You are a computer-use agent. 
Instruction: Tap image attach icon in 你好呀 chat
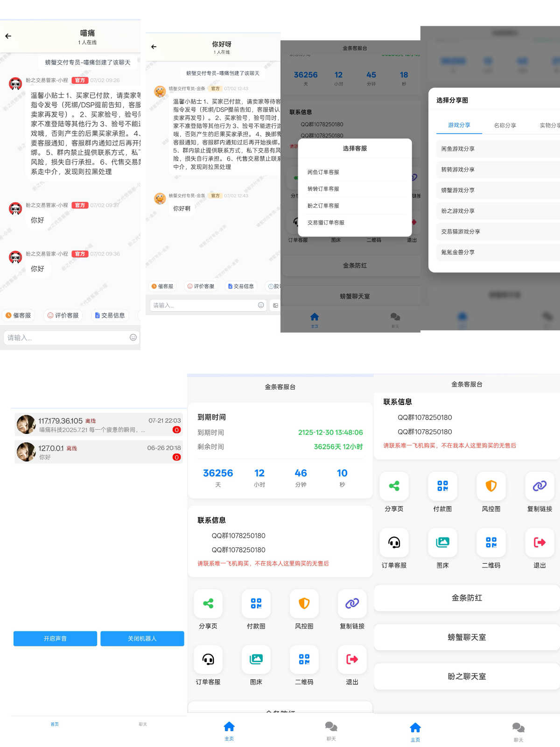pos(275,305)
